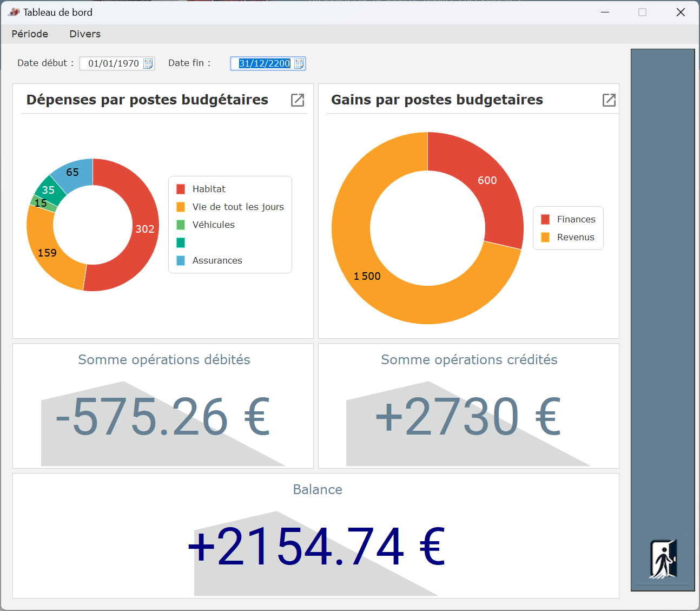Viewport: 700px width, 611px height.
Task: Click the Date début text field
Action: pos(113,64)
